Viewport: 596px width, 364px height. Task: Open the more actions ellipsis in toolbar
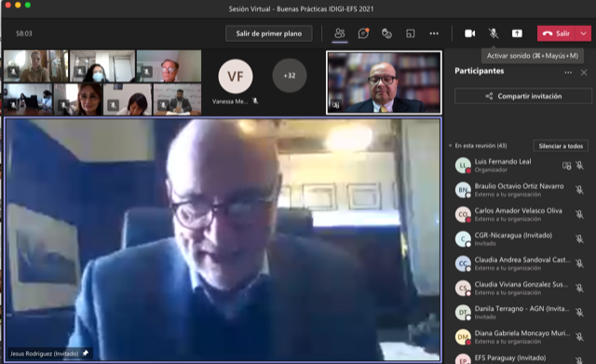[434, 34]
